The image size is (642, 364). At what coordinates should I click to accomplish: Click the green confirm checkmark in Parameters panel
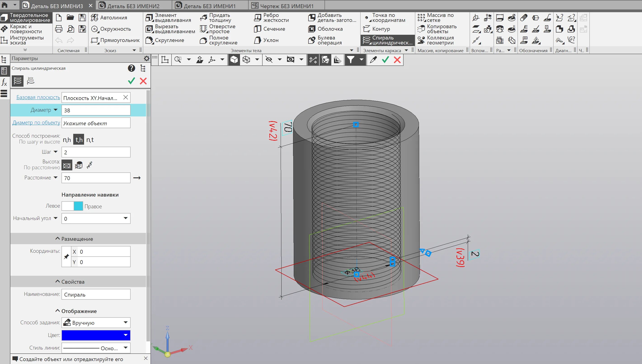[131, 81]
